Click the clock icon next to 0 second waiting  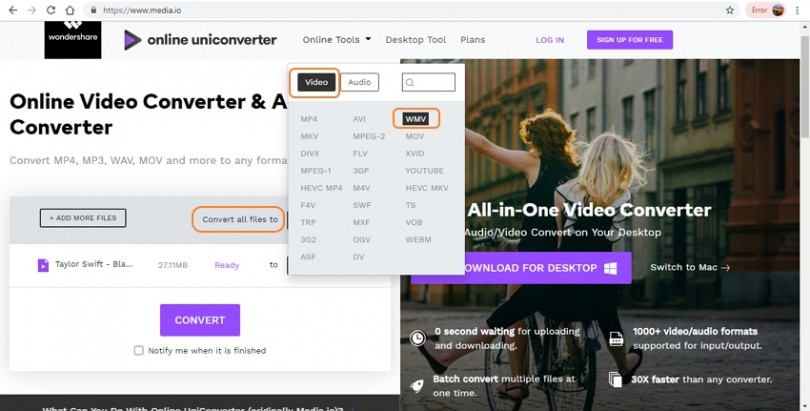tap(417, 338)
